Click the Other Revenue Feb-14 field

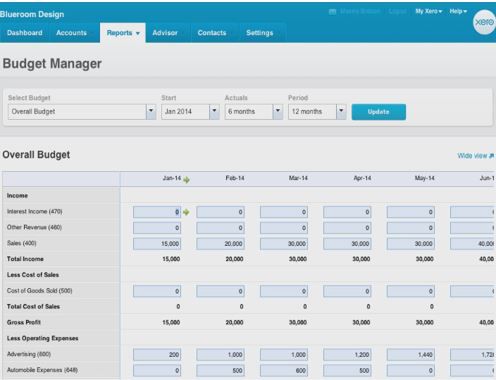[220, 228]
